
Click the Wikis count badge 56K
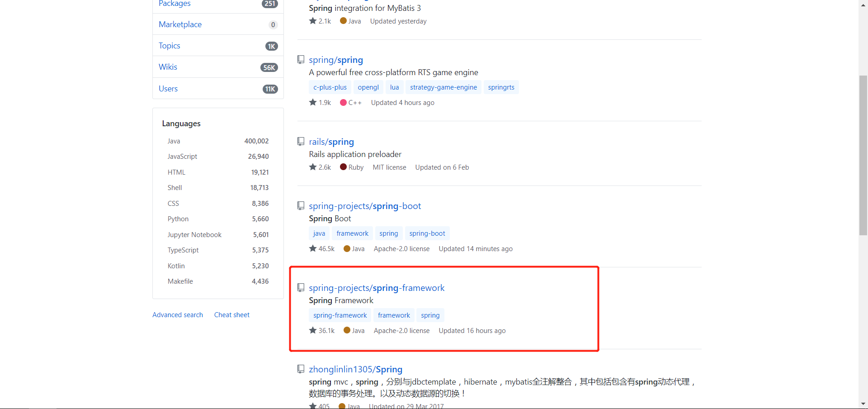click(x=269, y=67)
